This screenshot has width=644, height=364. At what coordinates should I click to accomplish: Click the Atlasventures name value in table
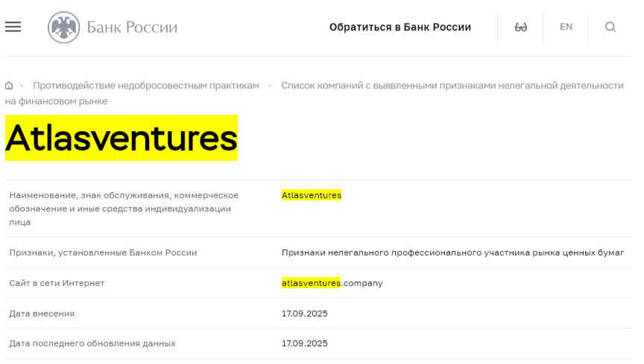(312, 195)
